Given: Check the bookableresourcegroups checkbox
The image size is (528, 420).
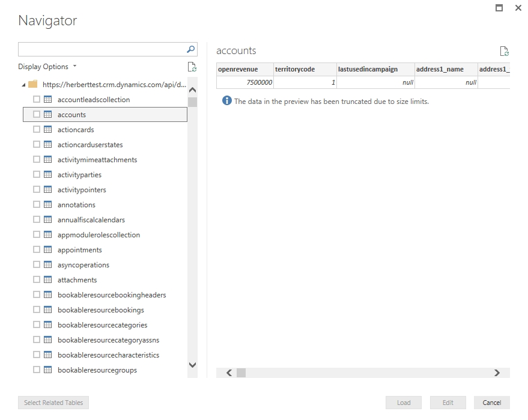Looking at the screenshot, I should pos(37,370).
